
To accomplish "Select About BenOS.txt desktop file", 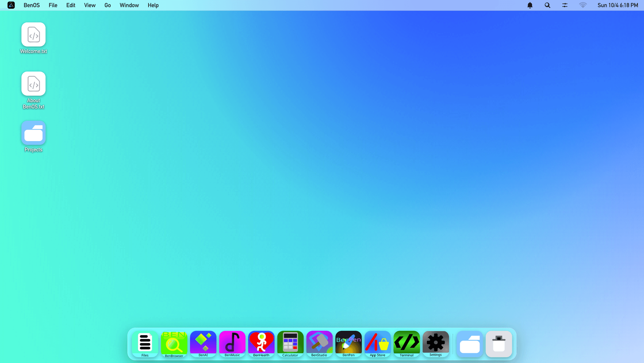I will 33,90.
